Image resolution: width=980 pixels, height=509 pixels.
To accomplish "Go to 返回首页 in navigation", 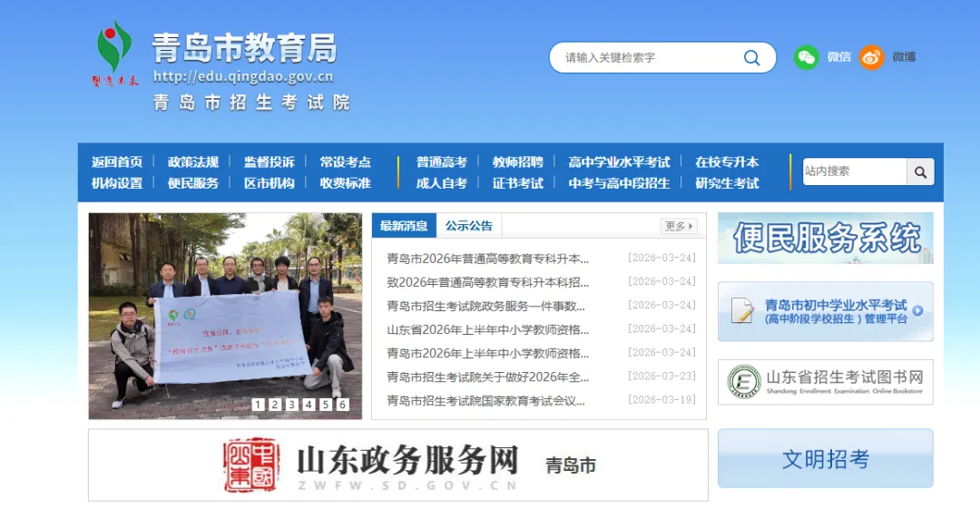I will pyautogui.click(x=117, y=162).
